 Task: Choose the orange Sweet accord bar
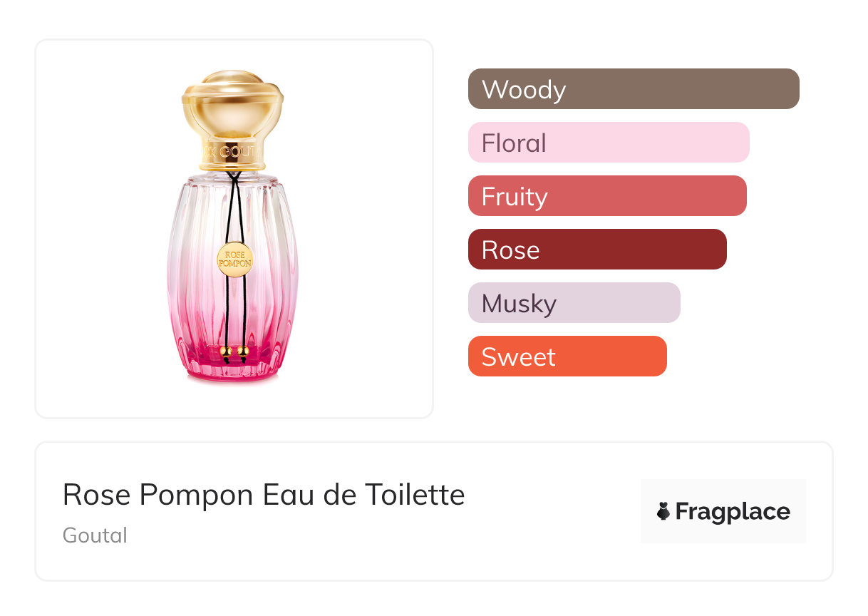[x=567, y=356]
